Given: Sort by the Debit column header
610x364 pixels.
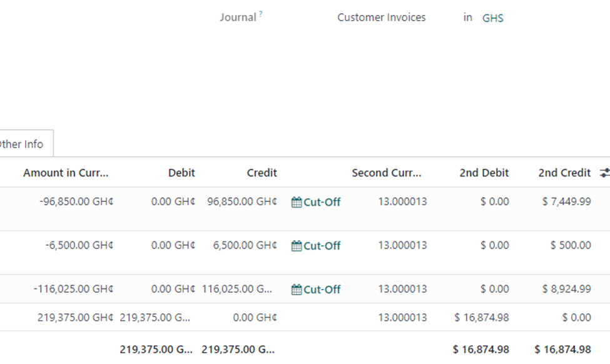Looking at the screenshot, I should click(181, 173).
